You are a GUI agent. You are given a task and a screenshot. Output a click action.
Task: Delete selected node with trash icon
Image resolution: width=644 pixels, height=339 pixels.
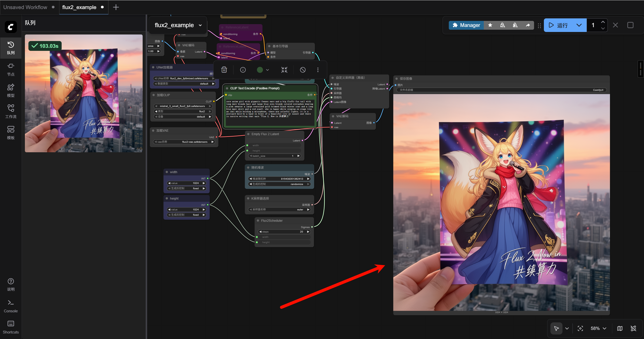coord(224,70)
